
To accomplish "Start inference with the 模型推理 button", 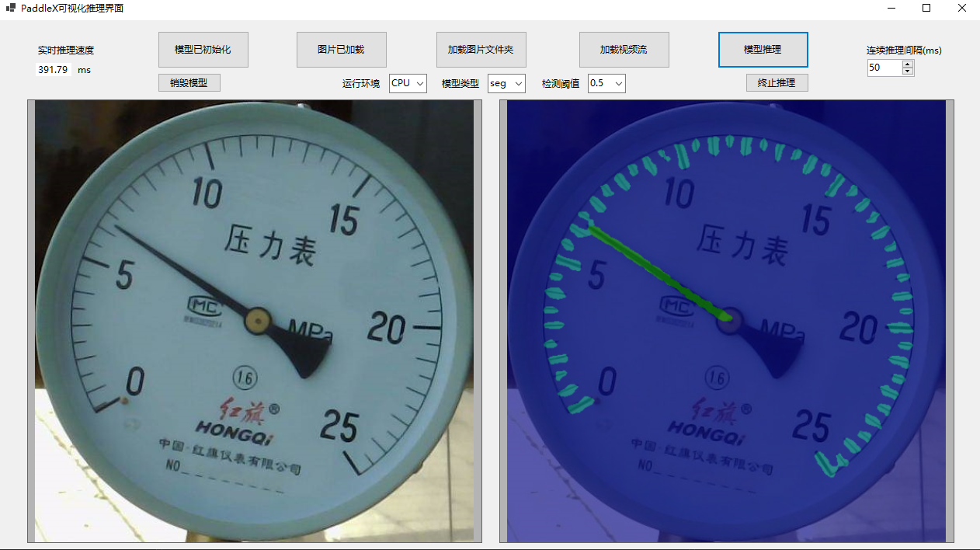I will pos(763,50).
